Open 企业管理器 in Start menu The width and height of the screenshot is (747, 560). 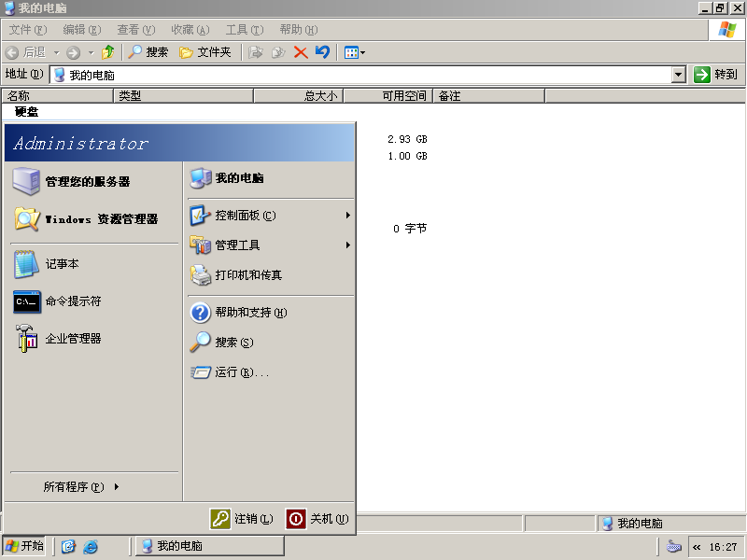click(94, 339)
